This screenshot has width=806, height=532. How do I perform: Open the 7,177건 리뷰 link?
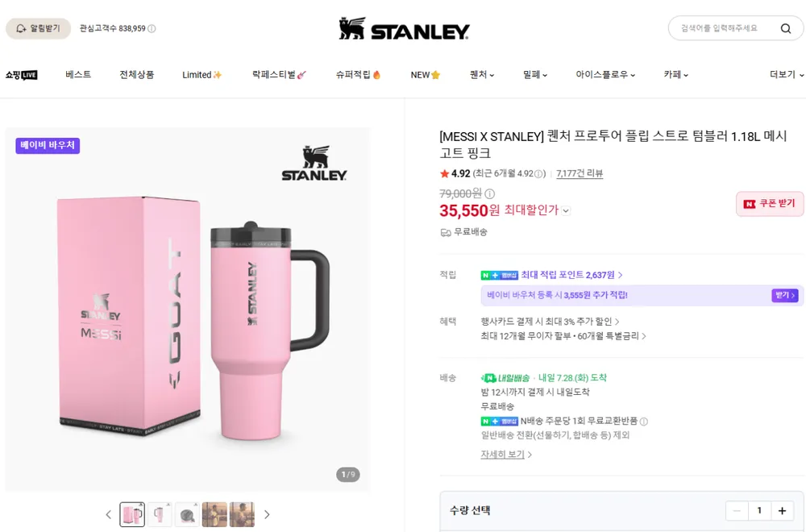[580, 174]
